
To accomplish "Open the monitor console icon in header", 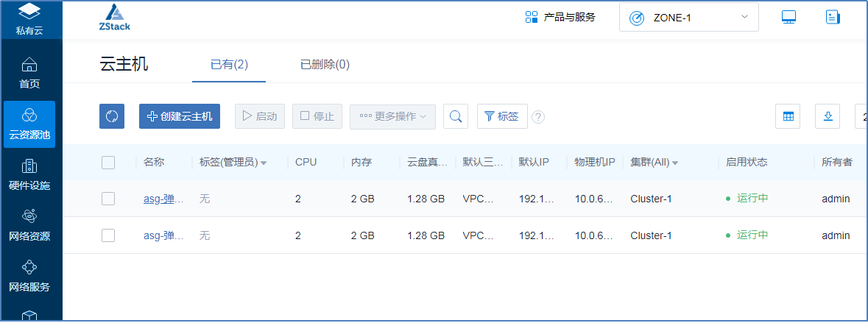I will tap(789, 17).
